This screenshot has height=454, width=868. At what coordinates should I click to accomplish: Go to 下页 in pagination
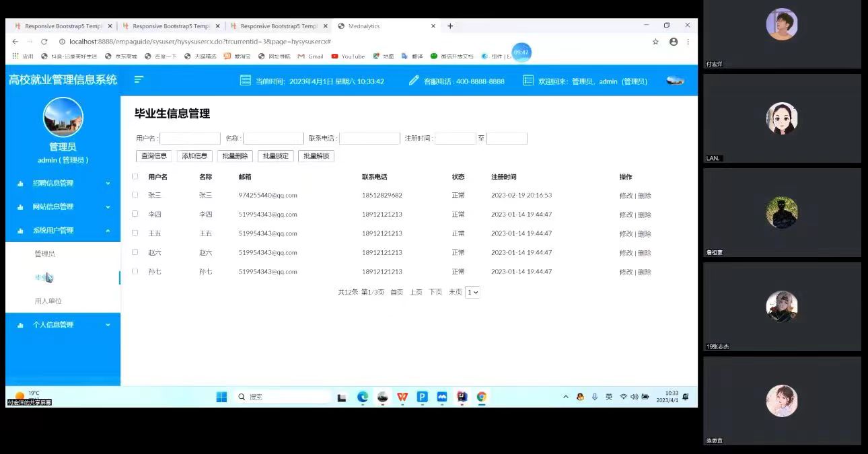tap(435, 292)
